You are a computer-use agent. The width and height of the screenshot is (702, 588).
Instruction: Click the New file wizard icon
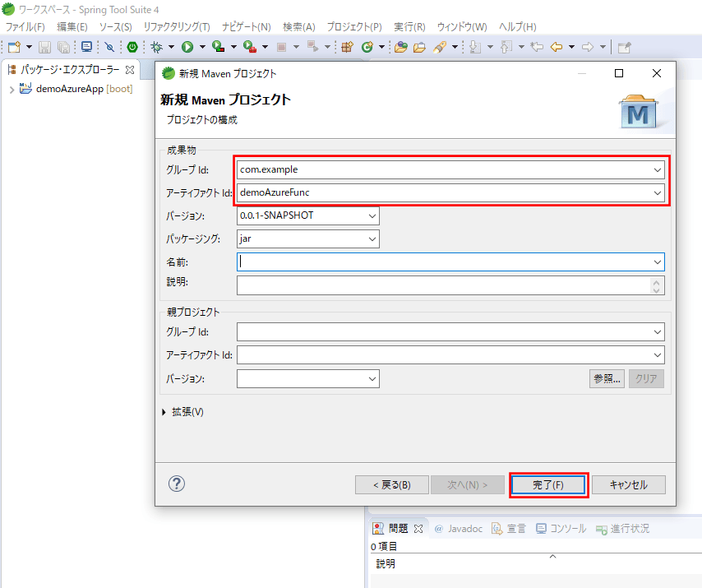point(14,47)
